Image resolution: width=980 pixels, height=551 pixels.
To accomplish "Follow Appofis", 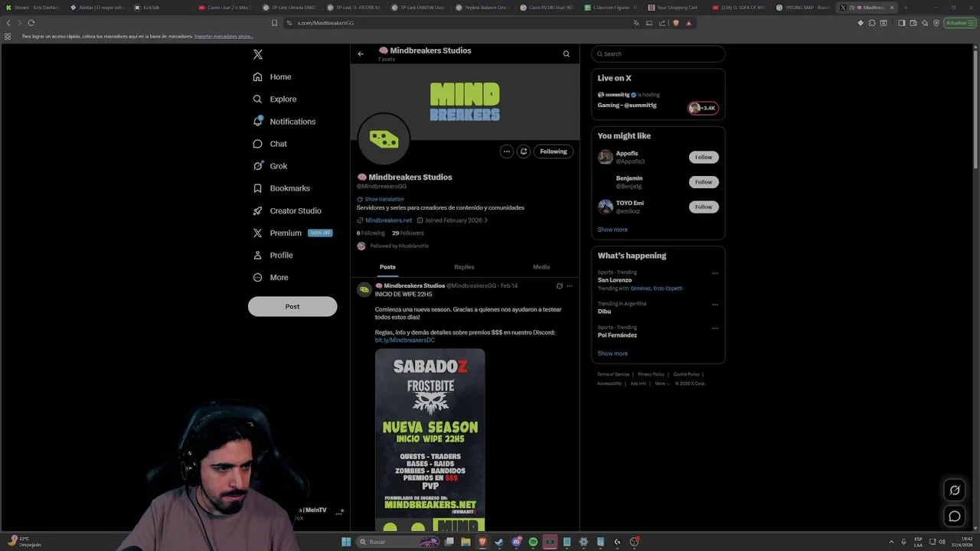I will point(704,157).
